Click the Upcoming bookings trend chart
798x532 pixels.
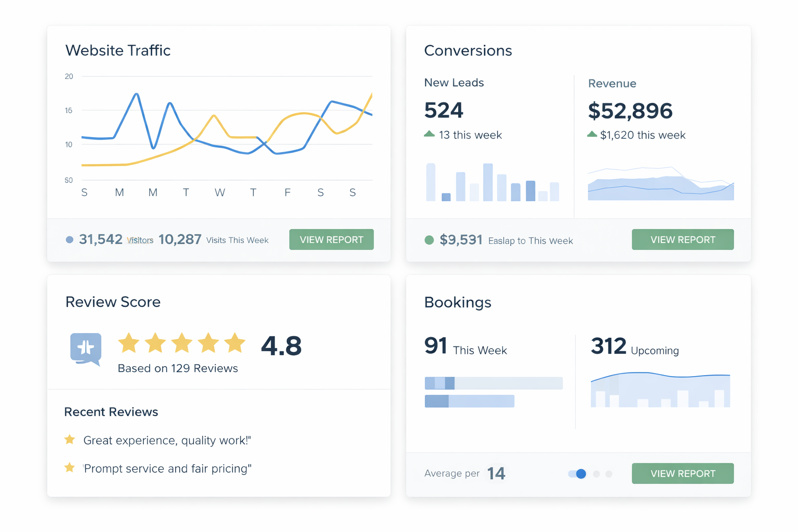(x=660, y=390)
